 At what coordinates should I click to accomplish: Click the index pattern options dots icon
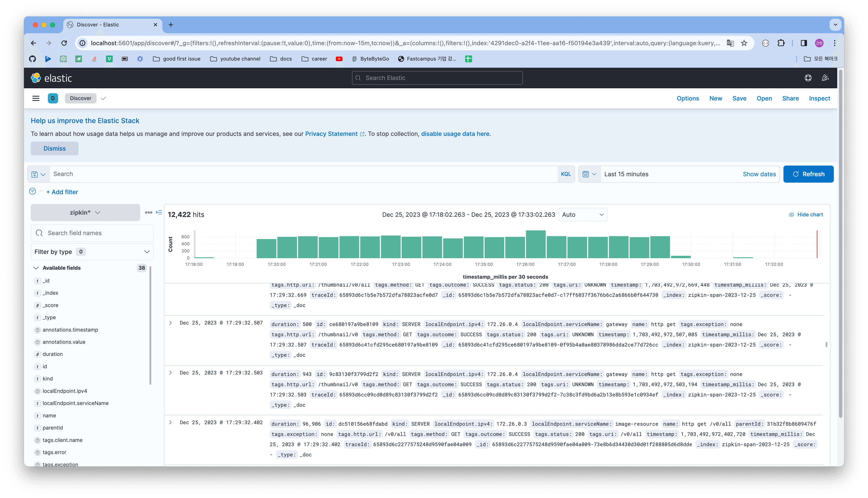[148, 212]
